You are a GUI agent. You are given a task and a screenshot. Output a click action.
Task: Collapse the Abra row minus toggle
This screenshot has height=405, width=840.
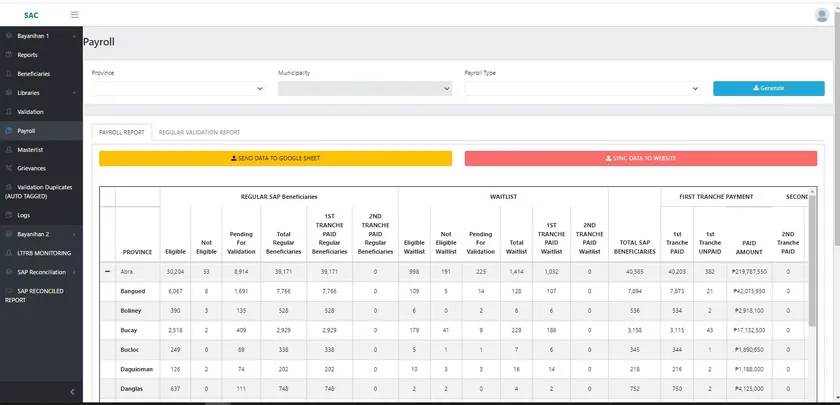108,272
